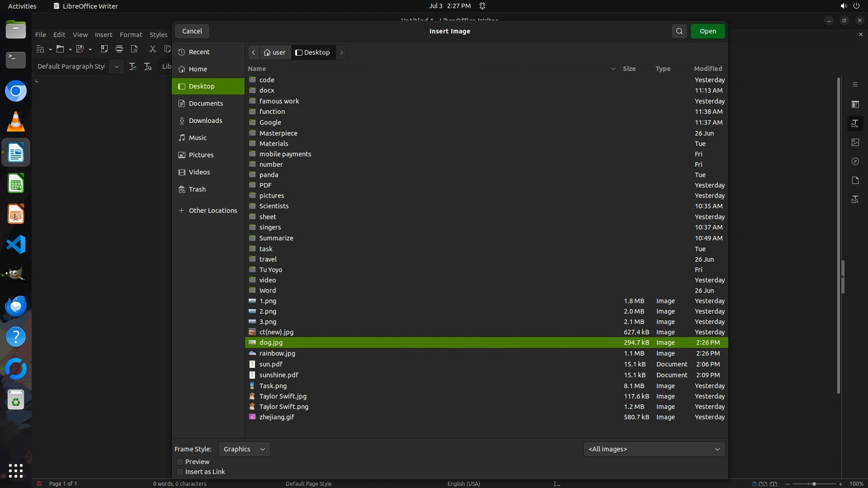Open the Frame Style Graphics dropdown
Screen dimensions: 868x488
pyautogui.click(x=244, y=449)
